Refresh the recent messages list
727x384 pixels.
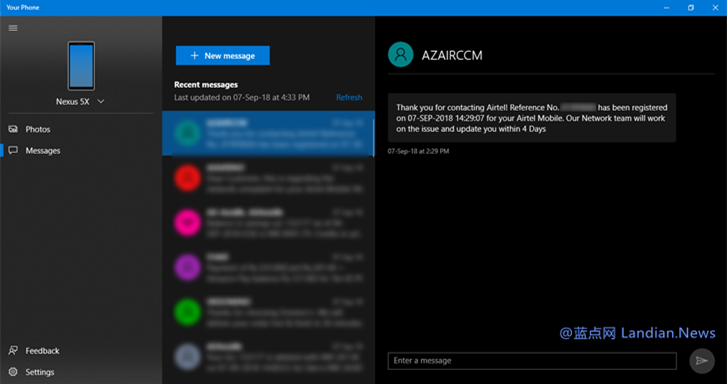[x=349, y=97]
